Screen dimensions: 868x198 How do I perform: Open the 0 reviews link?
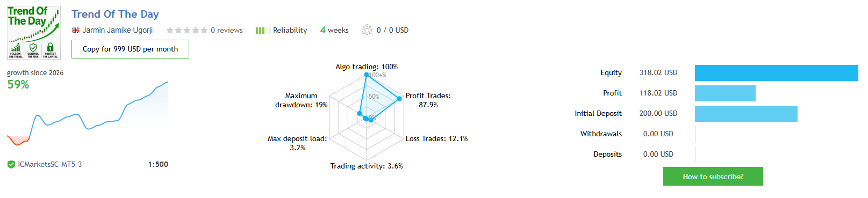pos(227,31)
